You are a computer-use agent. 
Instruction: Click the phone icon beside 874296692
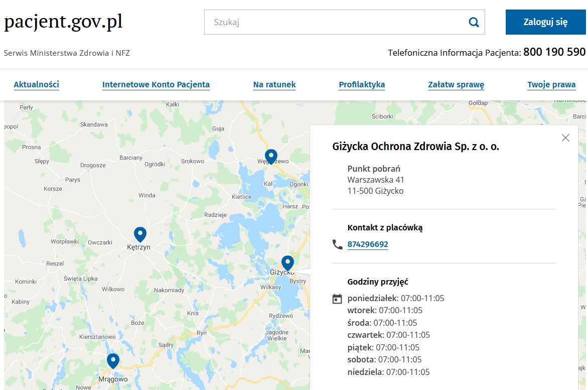click(x=338, y=244)
